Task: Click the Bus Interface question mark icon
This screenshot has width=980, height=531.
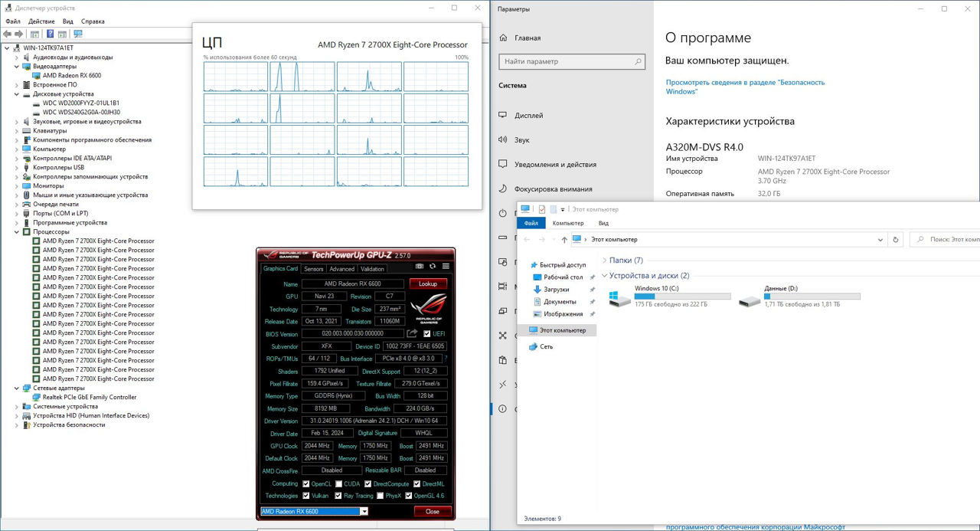Action: [446, 358]
